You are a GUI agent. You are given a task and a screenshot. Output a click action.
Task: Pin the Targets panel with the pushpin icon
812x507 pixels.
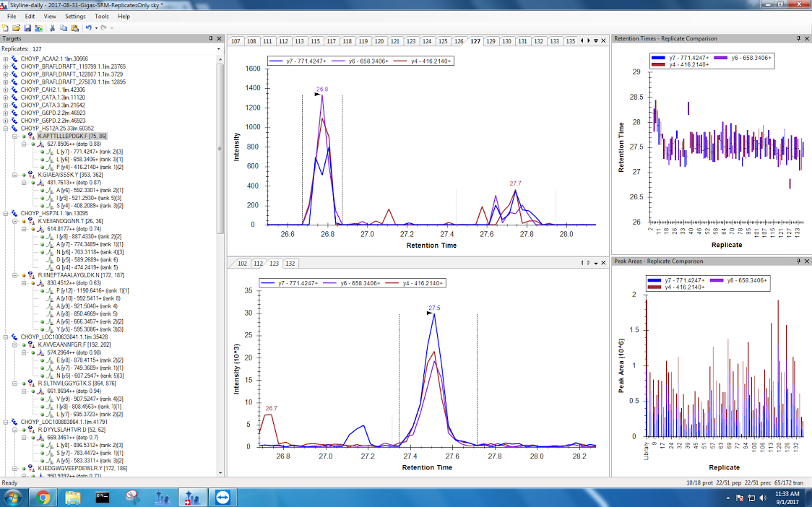click(x=211, y=38)
